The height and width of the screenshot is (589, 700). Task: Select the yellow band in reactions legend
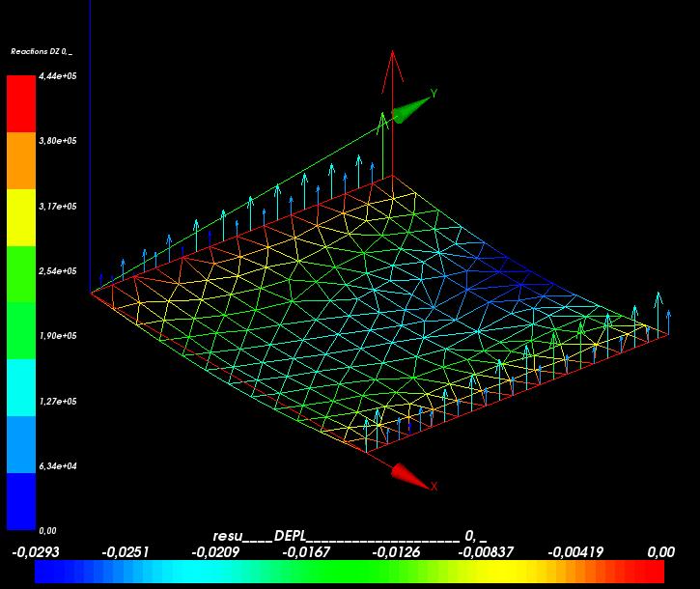coord(21,217)
